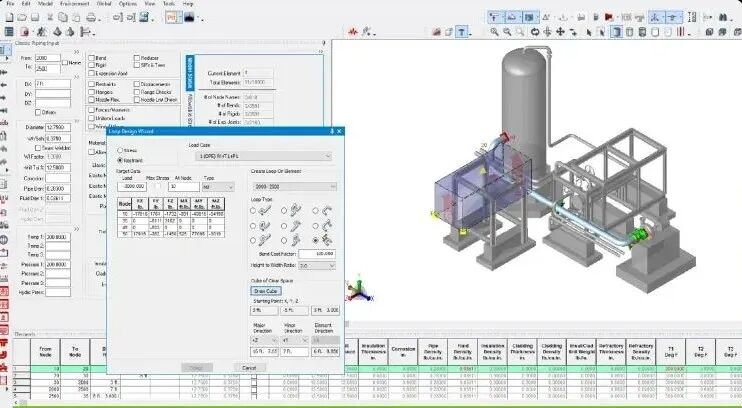Open the Create Loop On Element dropdown

pyautogui.click(x=294, y=187)
